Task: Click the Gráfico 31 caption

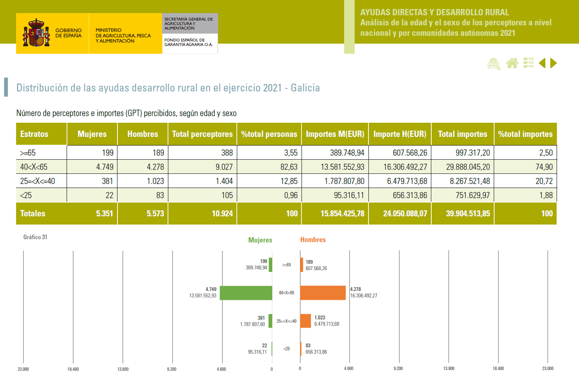Action: [x=35, y=237]
